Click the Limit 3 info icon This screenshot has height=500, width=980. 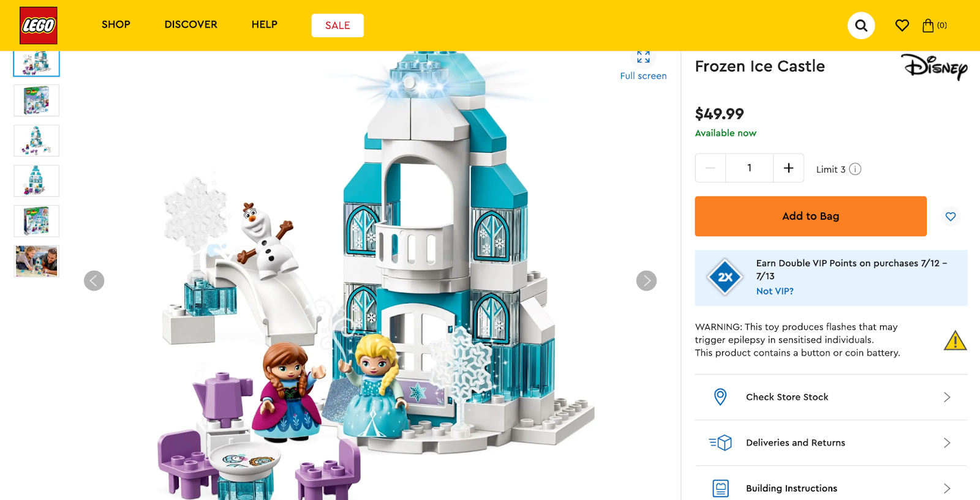click(855, 169)
